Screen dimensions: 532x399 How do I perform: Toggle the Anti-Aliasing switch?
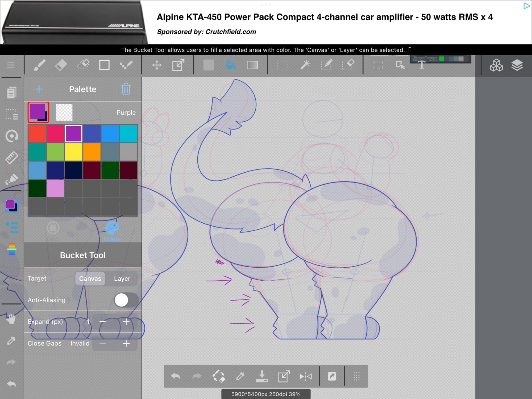point(126,300)
